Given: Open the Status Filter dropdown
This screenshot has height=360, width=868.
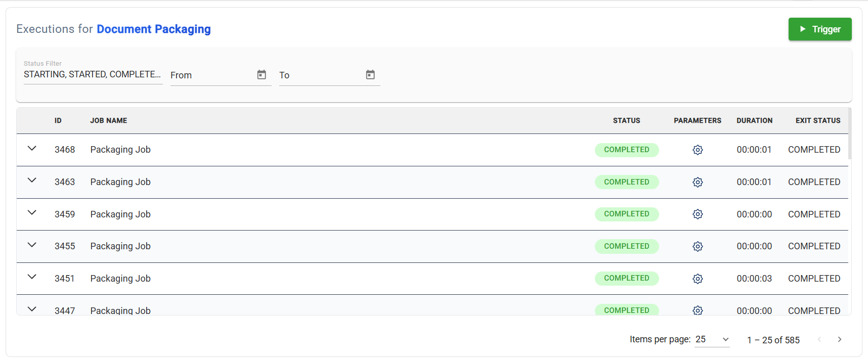Looking at the screenshot, I should (93, 74).
